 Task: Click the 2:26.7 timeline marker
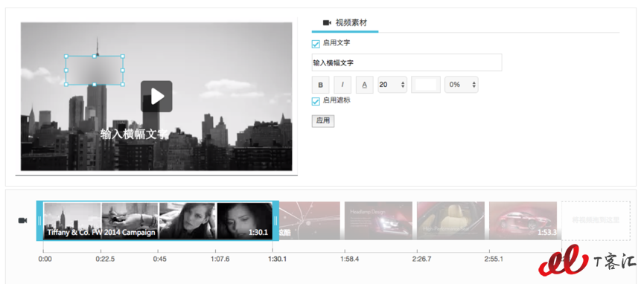tap(422, 259)
